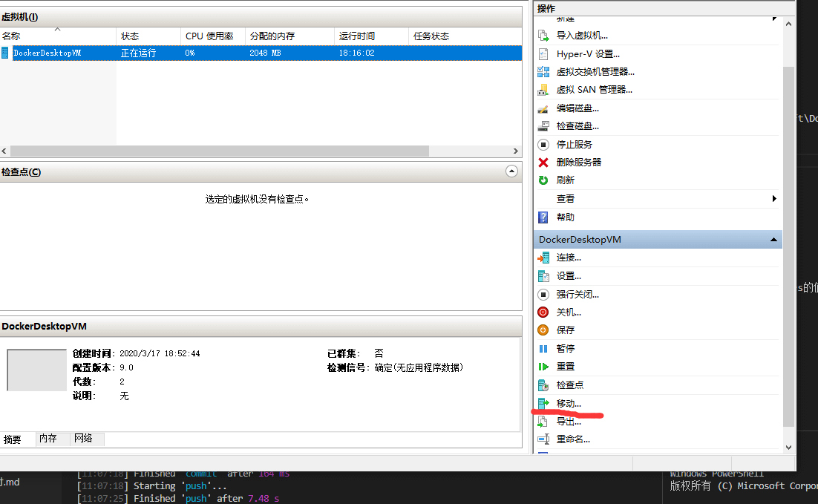Pause the VM with 暂停 icon
This screenshot has width=818, height=504.
pos(543,348)
